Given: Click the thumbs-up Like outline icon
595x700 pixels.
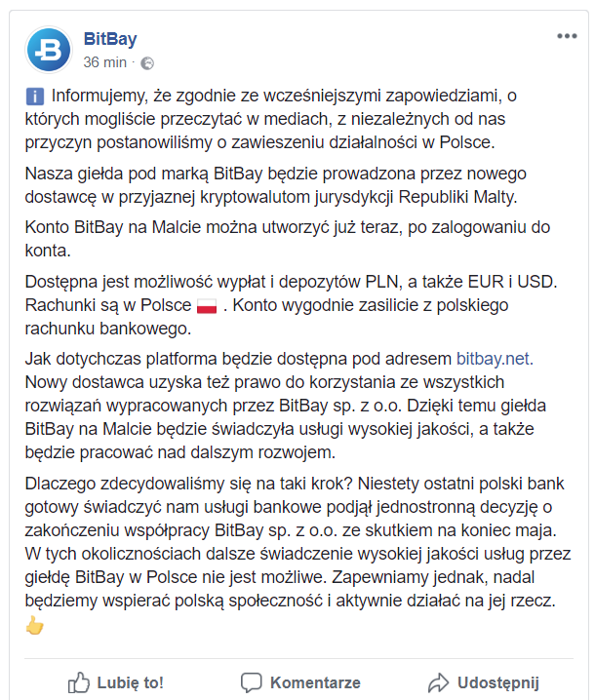Looking at the screenshot, I should tap(79, 682).
